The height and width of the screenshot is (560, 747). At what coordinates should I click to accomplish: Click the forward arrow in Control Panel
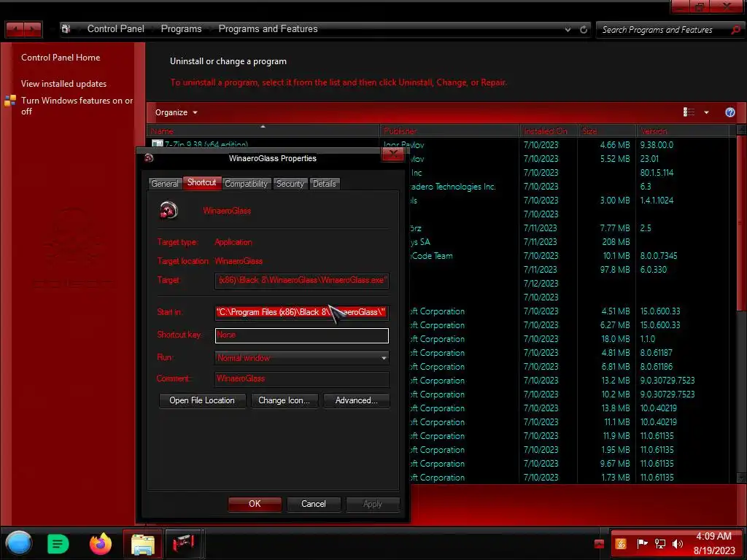point(32,29)
